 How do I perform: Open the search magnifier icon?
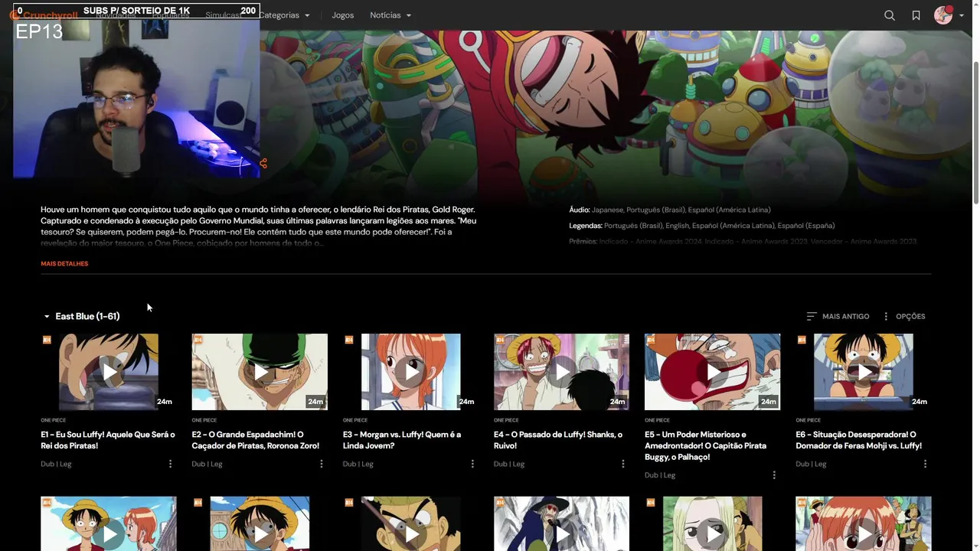pyautogui.click(x=889, y=15)
